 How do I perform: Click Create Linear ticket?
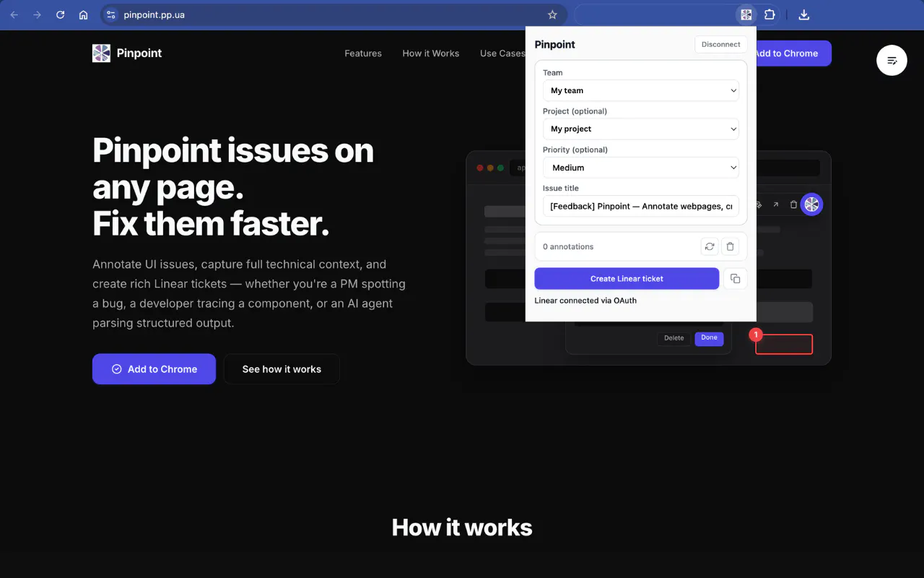pyautogui.click(x=627, y=279)
